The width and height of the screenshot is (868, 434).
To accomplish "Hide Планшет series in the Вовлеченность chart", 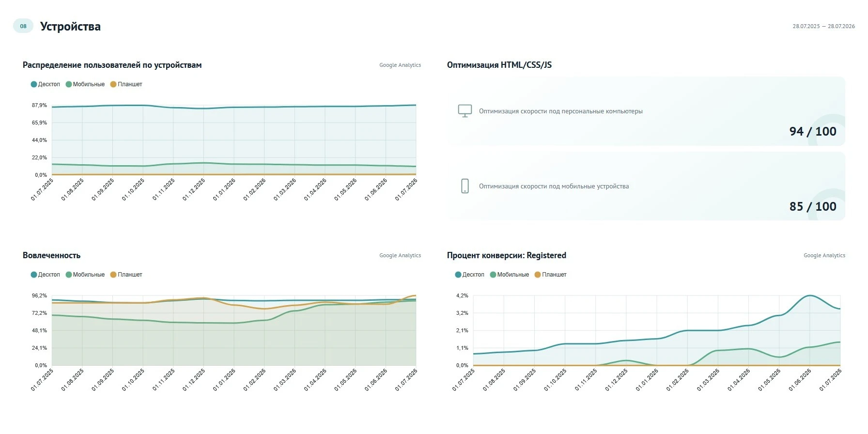I will (126, 275).
